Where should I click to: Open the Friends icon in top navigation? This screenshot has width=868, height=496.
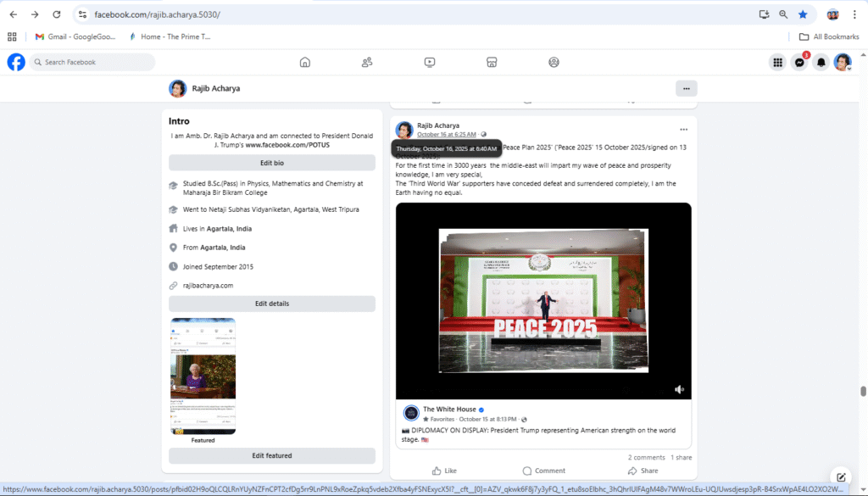coord(367,62)
